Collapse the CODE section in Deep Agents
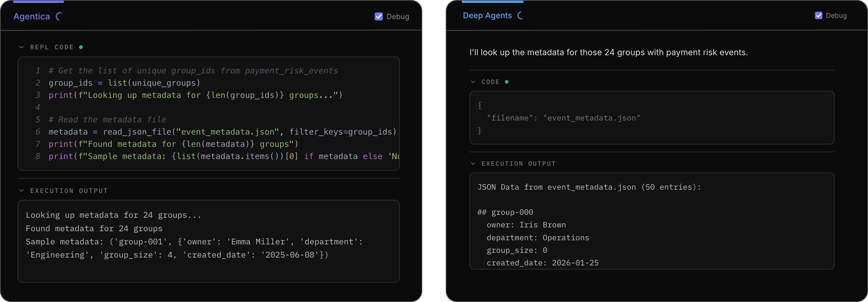868x302 pixels. (x=473, y=82)
